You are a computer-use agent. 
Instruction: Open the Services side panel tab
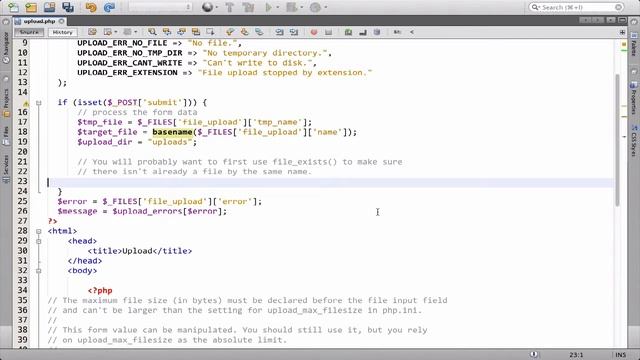tap(6, 169)
